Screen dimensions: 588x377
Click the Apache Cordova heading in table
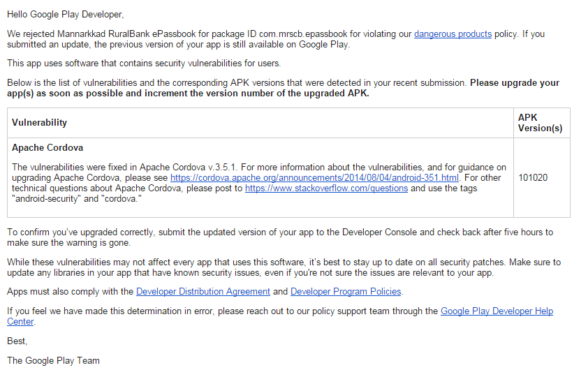click(47, 147)
